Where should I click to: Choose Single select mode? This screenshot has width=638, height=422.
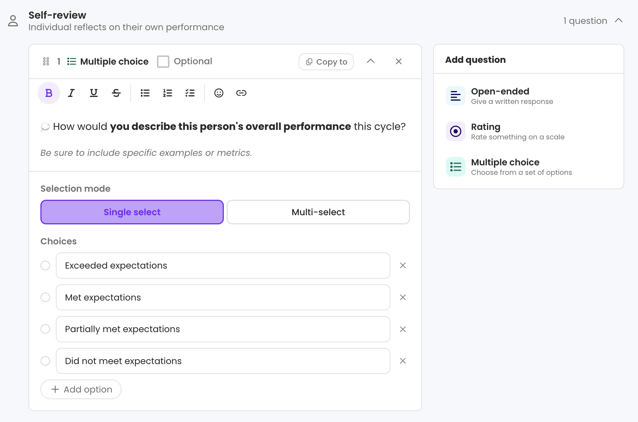pyautogui.click(x=132, y=212)
